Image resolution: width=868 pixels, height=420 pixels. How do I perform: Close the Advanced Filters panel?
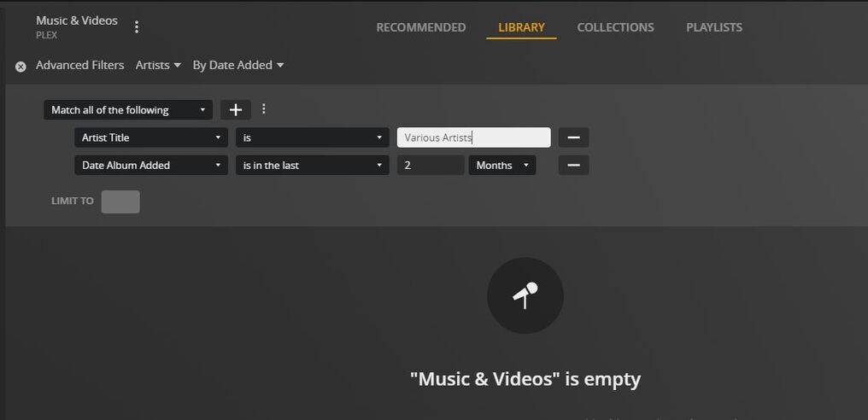coord(21,67)
